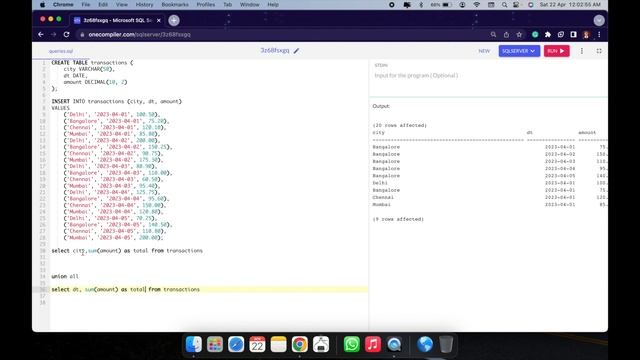Click the Bluetooth status icon

[x=421, y=4]
